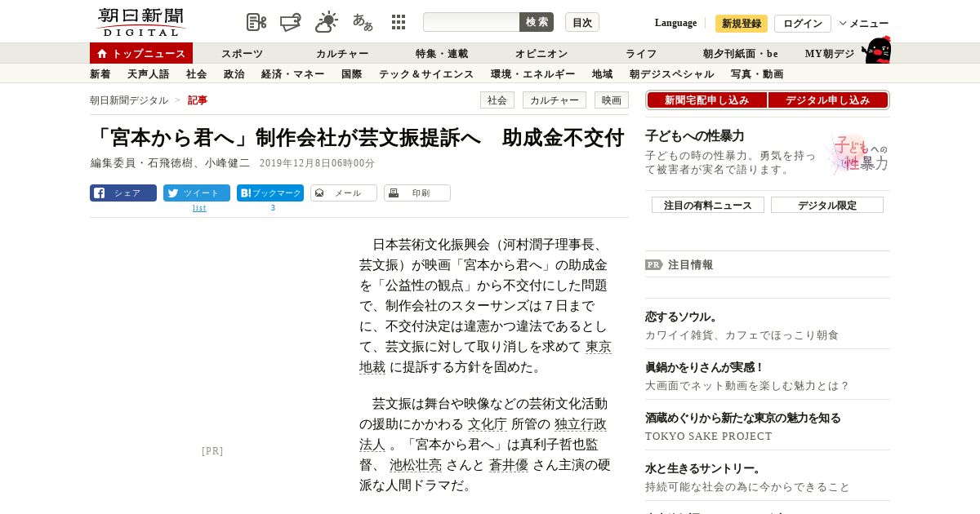Open the 朝夕刊紙面・be tab
This screenshot has width=980, height=514.
[741, 54]
